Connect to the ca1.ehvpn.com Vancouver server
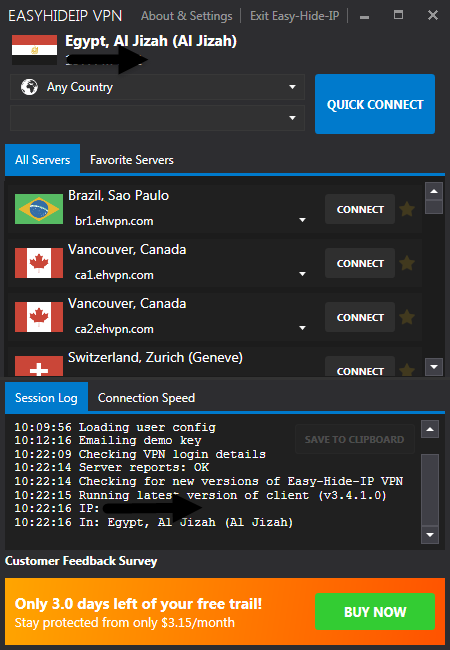Screen dimensions: 450x650 pyautogui.click(x=360, y=263)
